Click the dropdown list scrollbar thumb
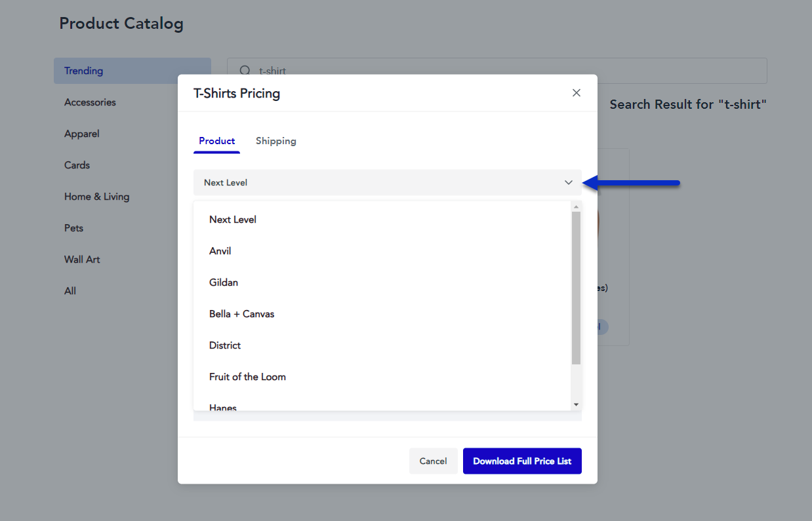Image resolution: width=812 pixels, height=521 pixels. coord(576,288)
